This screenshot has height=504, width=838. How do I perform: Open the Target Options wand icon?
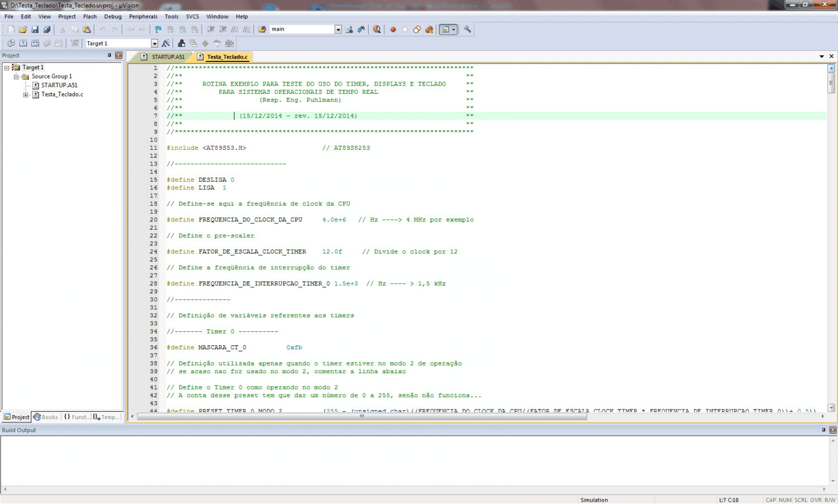(x=166, y=44)
